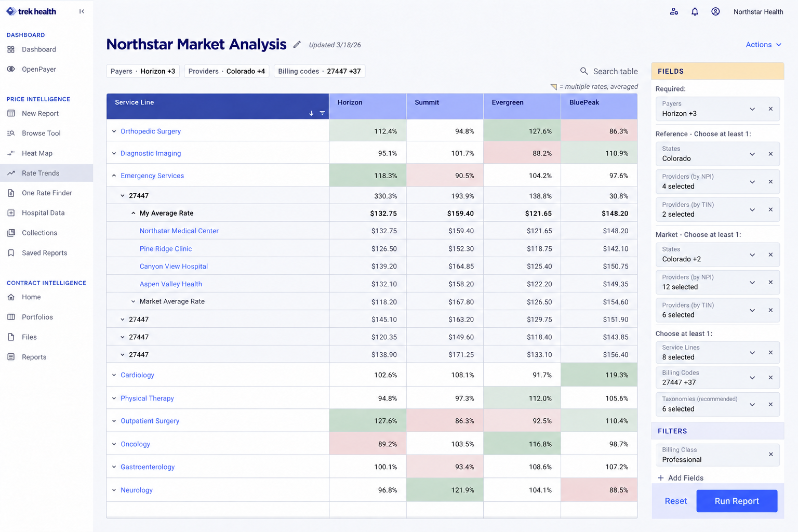Edit report title with pencil icon
The height and width of the screenshot is (532, 798).
coord(297,45)
